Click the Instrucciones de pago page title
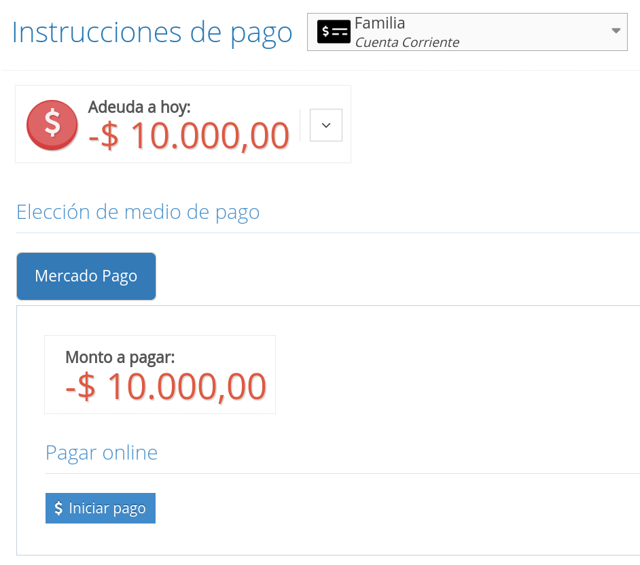Screen dimensions: 640x565 click(x=152, y=32)
